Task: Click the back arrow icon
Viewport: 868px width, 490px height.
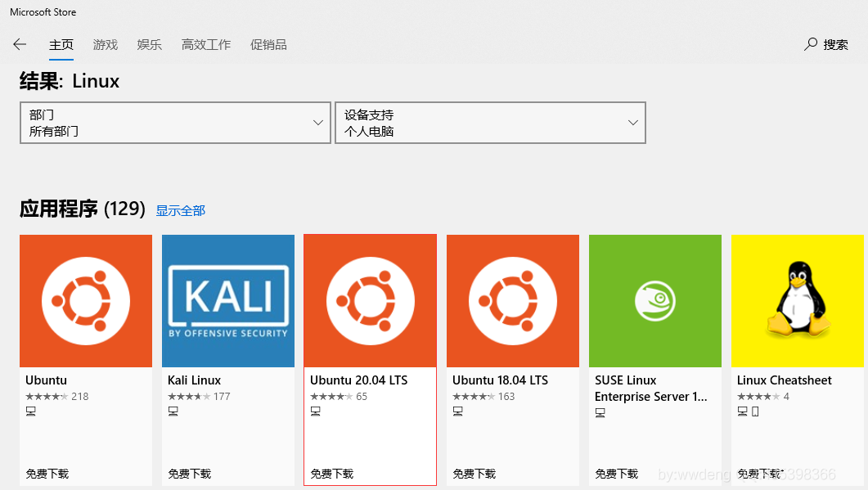Action: 20,44
